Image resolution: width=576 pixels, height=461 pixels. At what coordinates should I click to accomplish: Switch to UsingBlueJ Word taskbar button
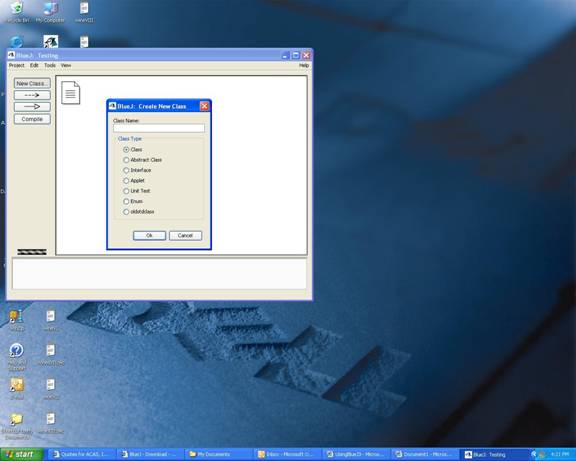click(356, 454)
